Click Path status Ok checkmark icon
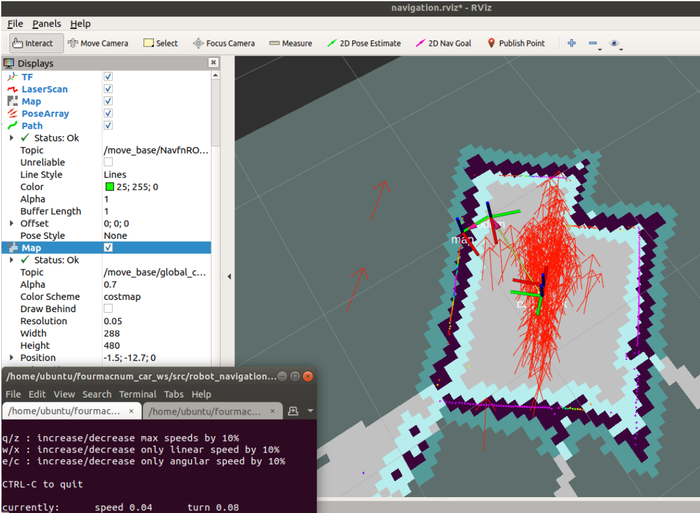This screenshot has height=513, width=700. (25, 138)
